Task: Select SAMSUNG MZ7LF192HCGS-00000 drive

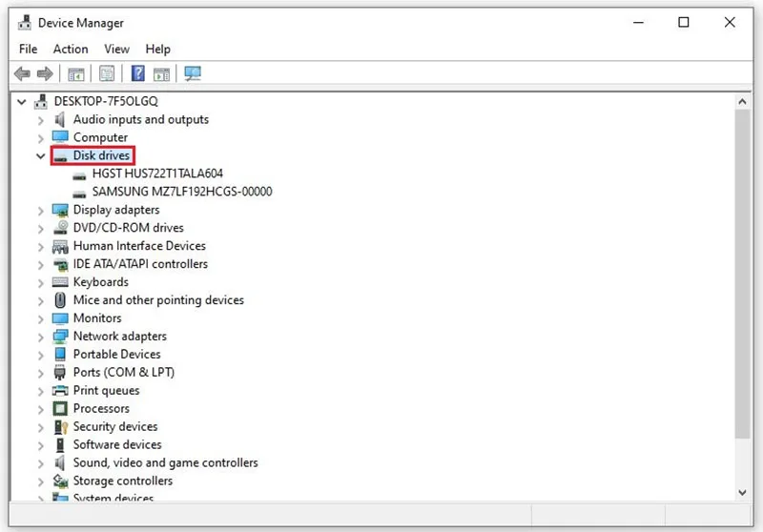Action: (182, 192)
